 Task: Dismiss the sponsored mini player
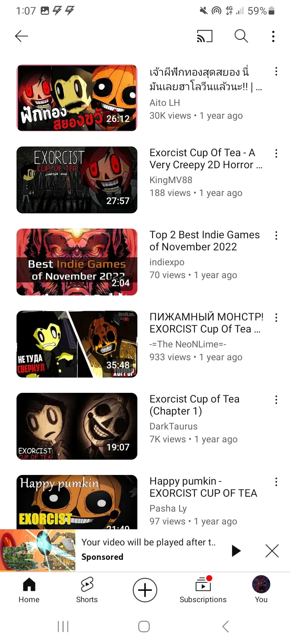(x=272, y=551)
